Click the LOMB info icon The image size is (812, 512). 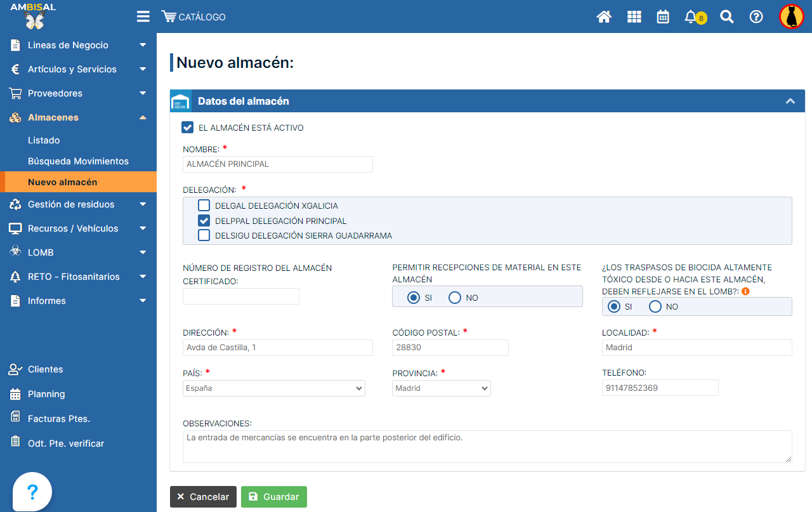pos(745,291)
